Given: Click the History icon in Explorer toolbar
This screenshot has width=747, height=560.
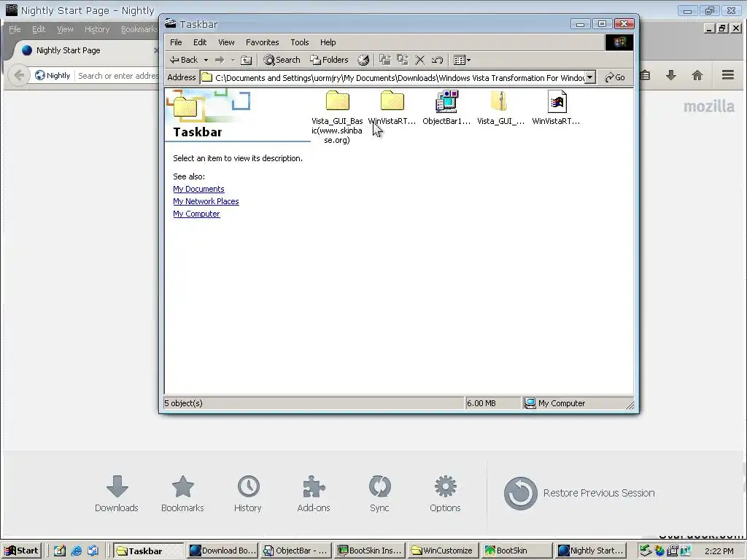Looking at the screenshot, I should tap(363, 60).
